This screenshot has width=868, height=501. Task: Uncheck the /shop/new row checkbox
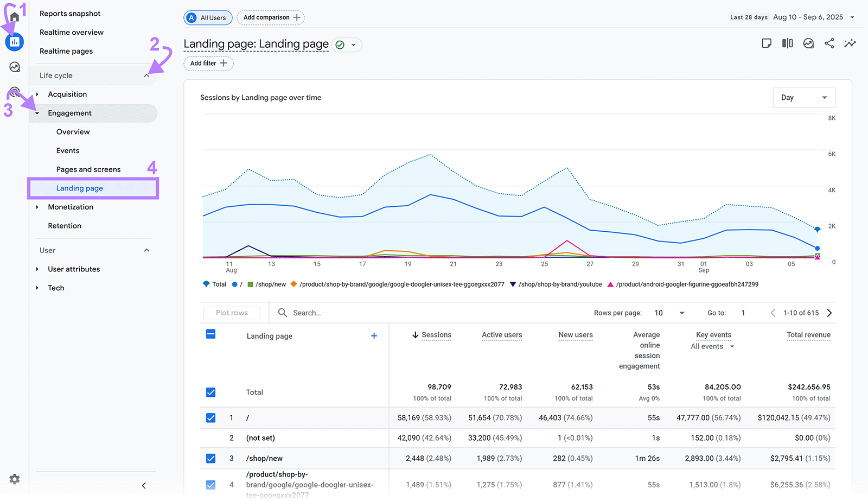(210, 458)
